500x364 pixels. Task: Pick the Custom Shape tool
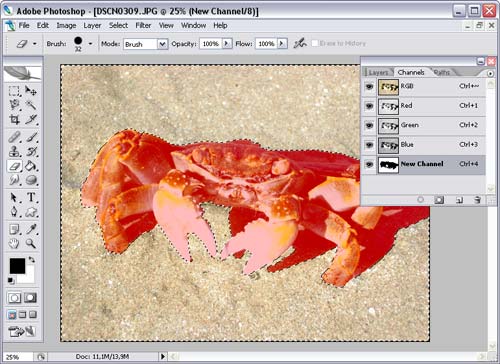31,212
